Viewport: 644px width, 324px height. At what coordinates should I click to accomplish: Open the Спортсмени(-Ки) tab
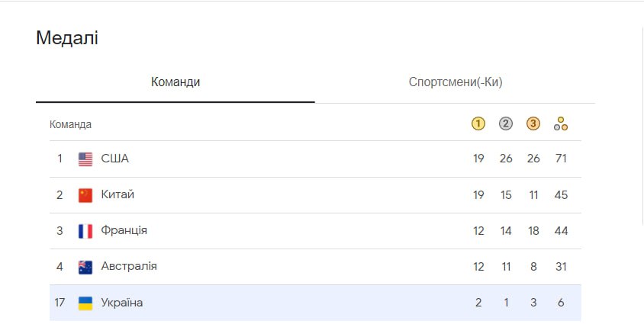tap(456, 82)
